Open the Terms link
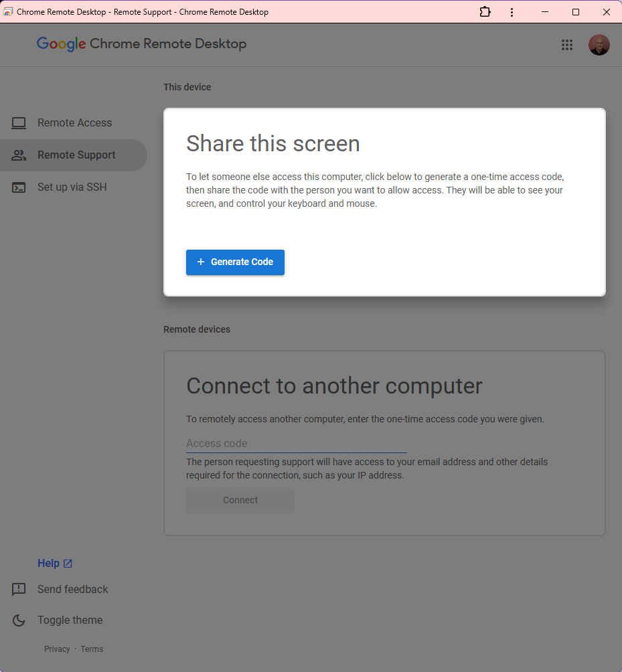 point(92,649)
